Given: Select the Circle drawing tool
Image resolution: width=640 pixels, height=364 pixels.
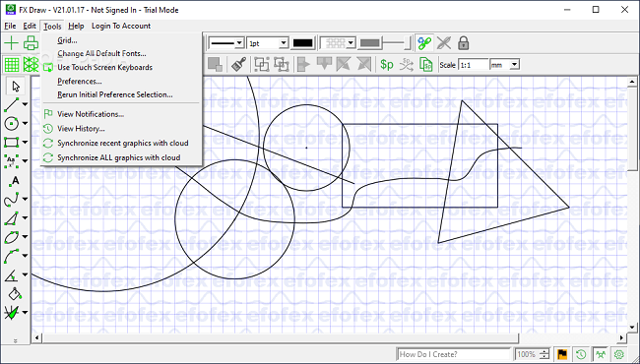Looking at the screenshot, I should point(12,124).
